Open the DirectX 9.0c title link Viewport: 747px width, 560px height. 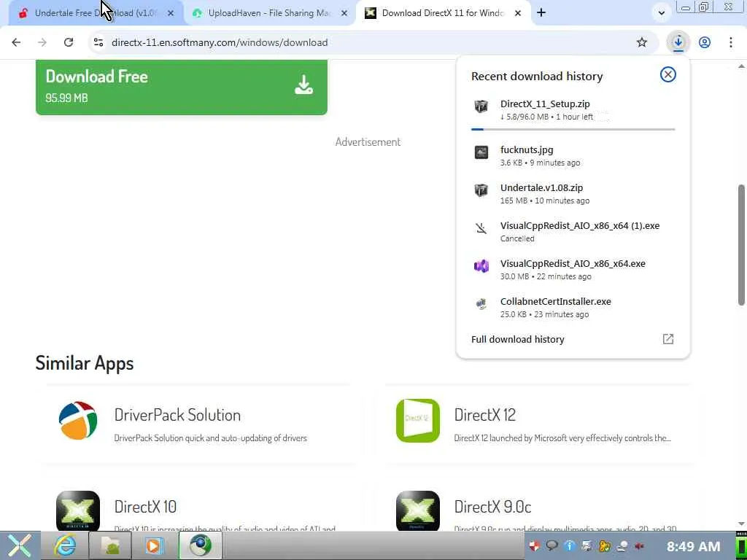(x=492, y=506)
